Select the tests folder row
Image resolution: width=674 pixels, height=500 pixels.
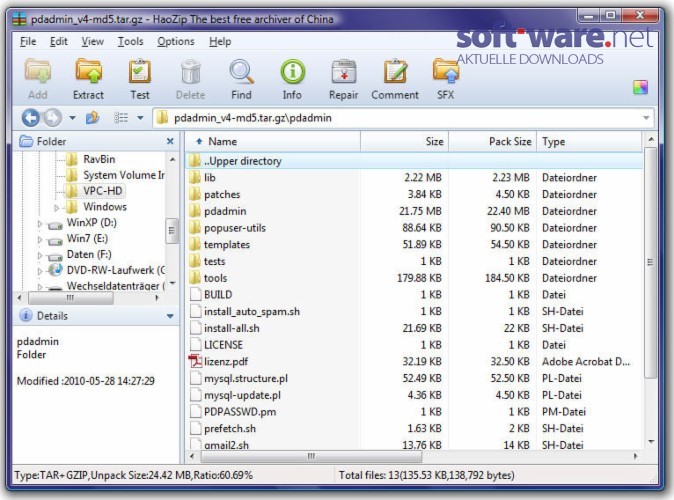click(x=414, y=261)
